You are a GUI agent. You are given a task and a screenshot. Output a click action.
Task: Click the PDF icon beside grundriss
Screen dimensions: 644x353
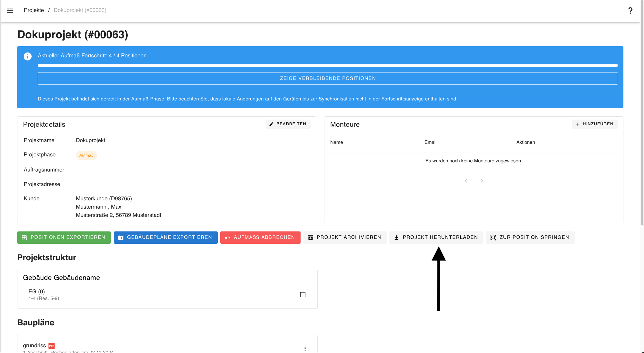pyautogui.click(x=51, y=346)
